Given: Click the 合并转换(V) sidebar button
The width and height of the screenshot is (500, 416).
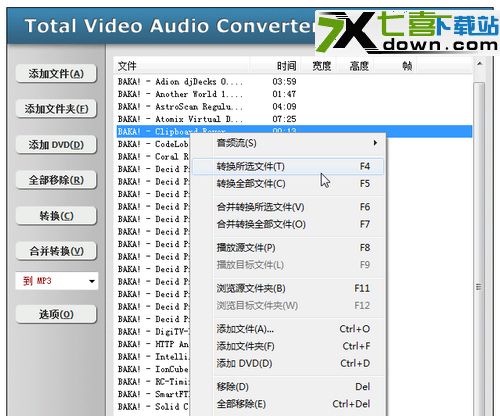Looking at the screenshot, I should pyautogui.click(x=56, y=251).
